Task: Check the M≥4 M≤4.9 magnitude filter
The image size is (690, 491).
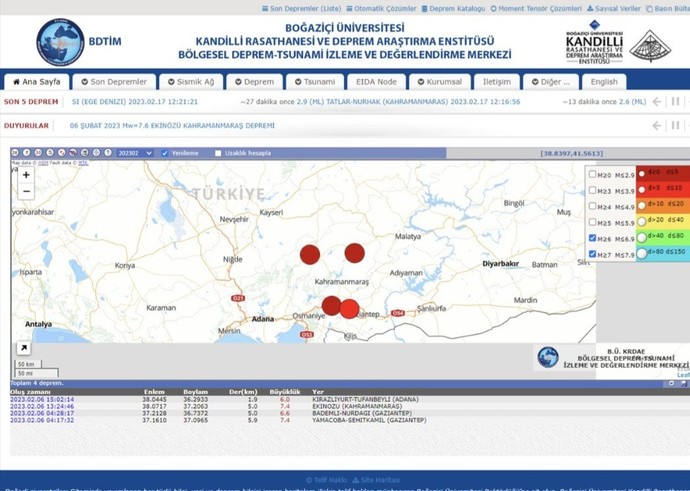Action: 592,206
